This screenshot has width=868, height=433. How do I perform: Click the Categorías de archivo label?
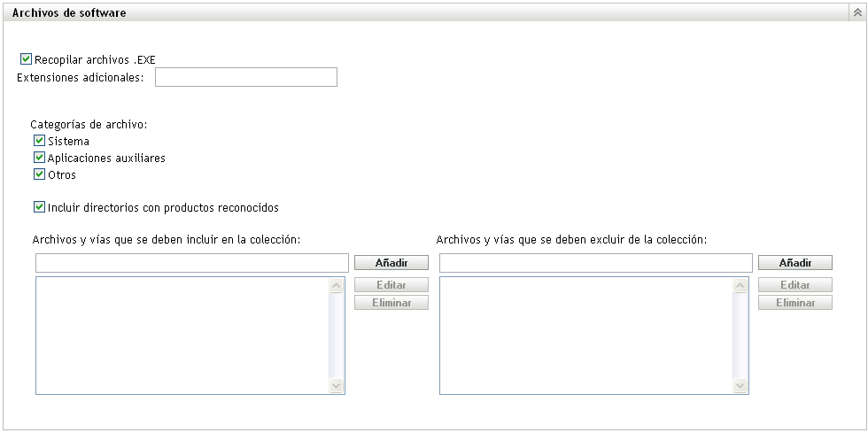click(89, 125)
